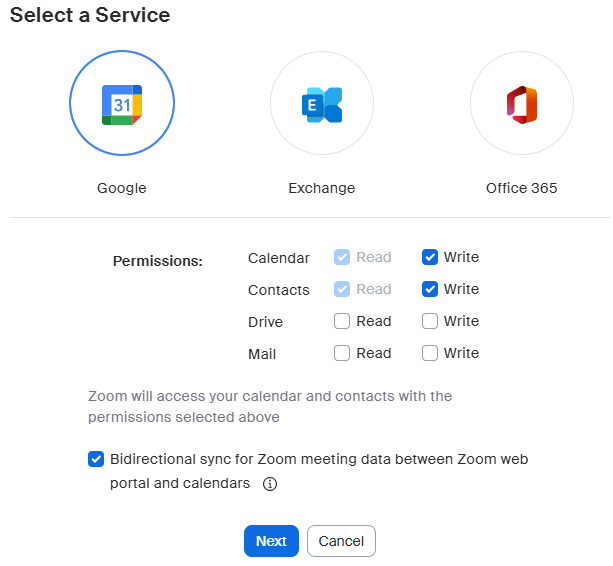Click the Next button
This screenshot has height=566, width=613.
pos(271,541)
